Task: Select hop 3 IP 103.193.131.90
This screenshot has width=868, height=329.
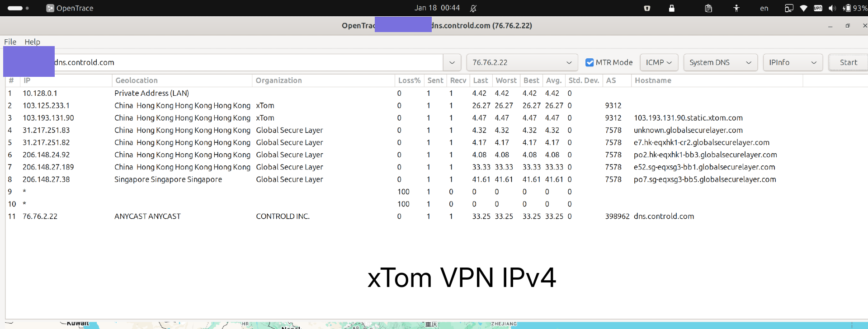Action: coord(48,117)
